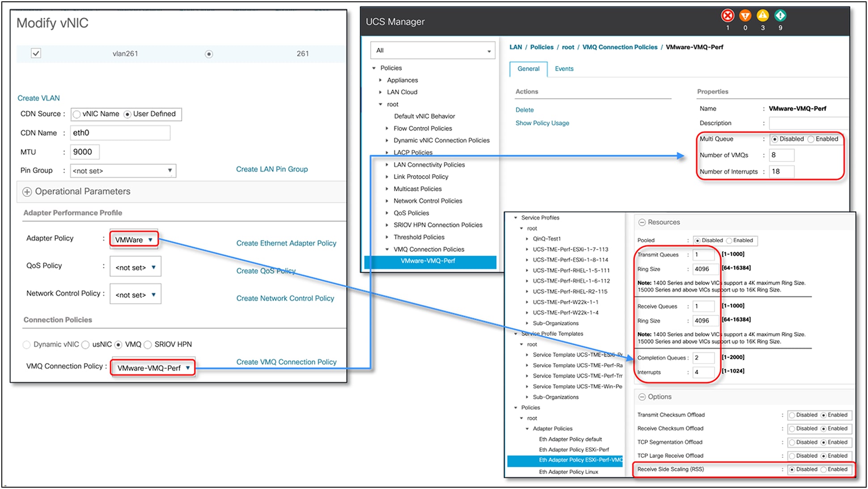
Task: Select Eth Adapter Policy default
Action: click(570, 439)
